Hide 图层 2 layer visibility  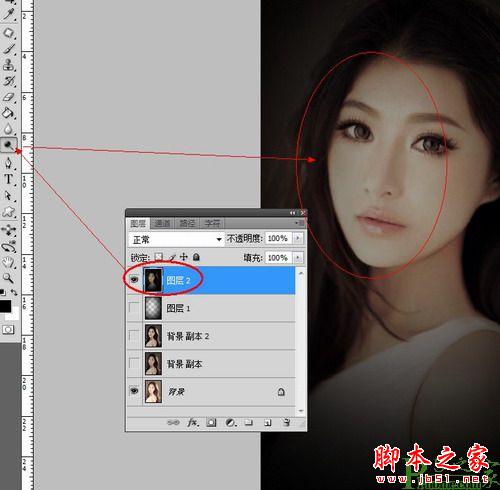point(134,279)
